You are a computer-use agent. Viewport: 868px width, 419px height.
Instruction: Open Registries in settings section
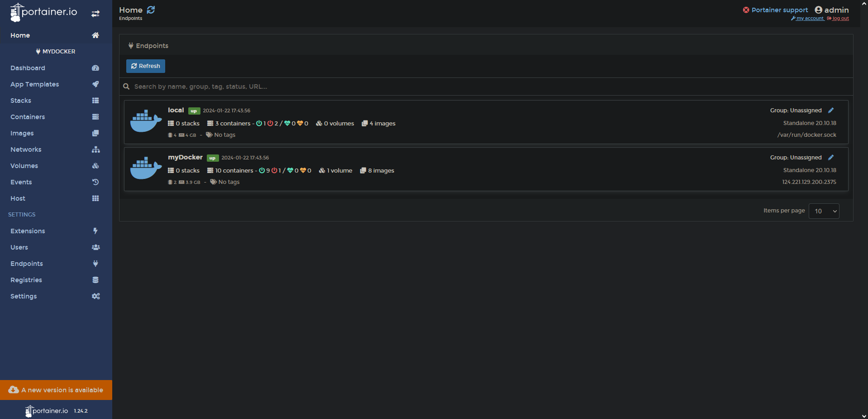pyautogui.click(x=56, y=280)
